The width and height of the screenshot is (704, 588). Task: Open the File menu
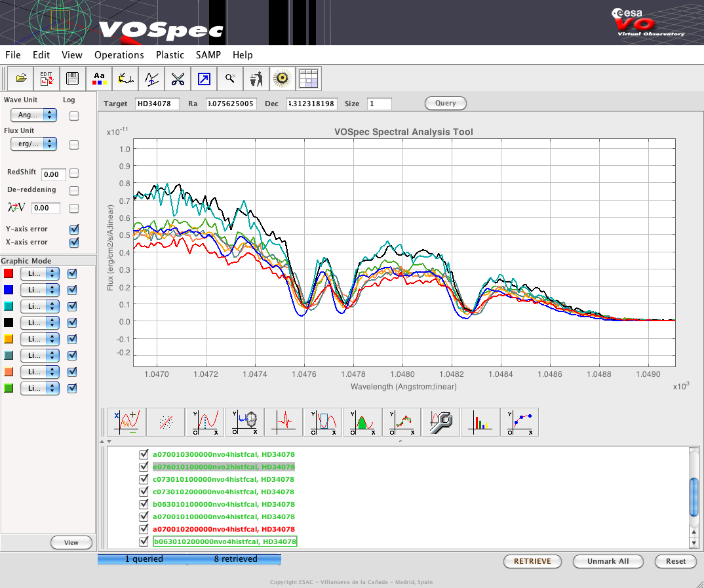pos(13,55)
